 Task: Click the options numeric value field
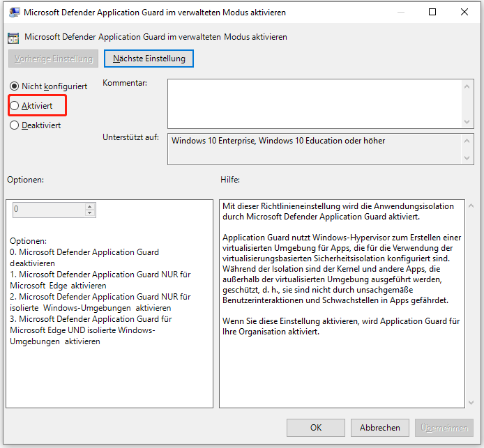[49, 210]
